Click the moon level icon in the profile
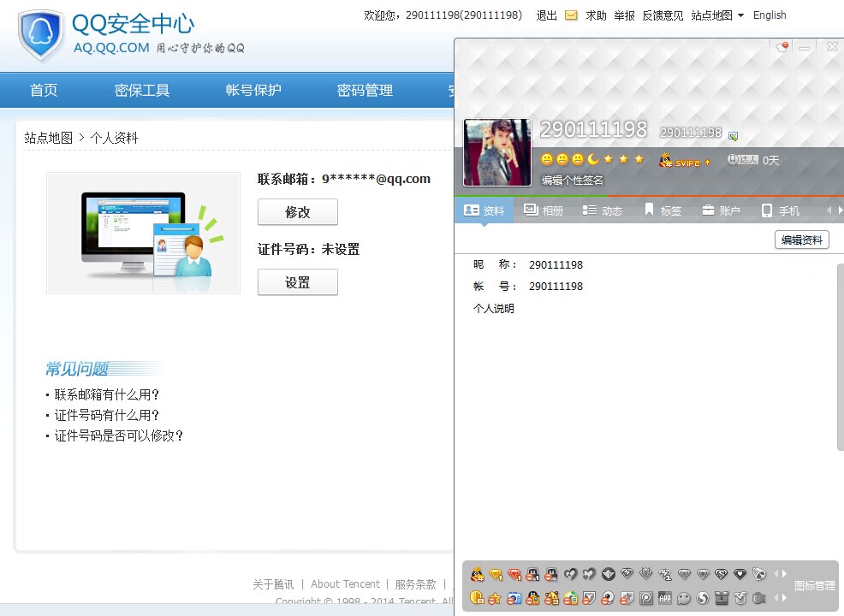This screenshot has width=844, height=616. [x=592, y=159]
